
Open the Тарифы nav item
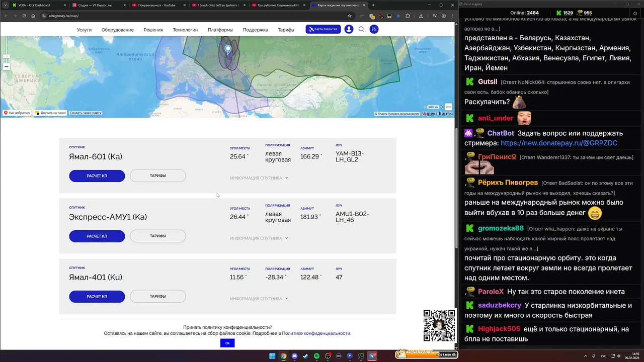tap(286, 30)
